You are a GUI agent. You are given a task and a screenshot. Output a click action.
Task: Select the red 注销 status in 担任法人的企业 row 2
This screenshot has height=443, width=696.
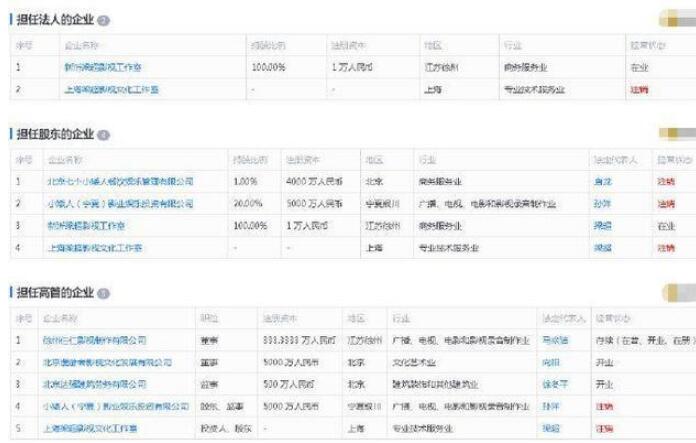click(639, 90)
